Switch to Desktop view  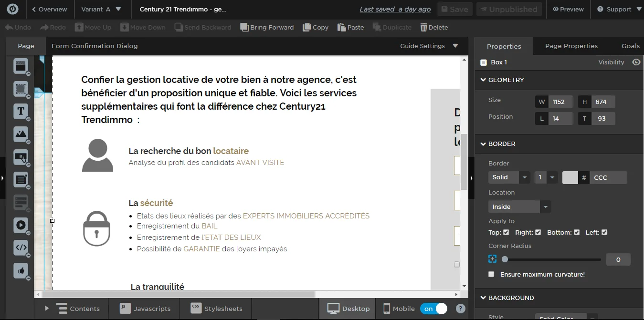[x=348, y=309]
